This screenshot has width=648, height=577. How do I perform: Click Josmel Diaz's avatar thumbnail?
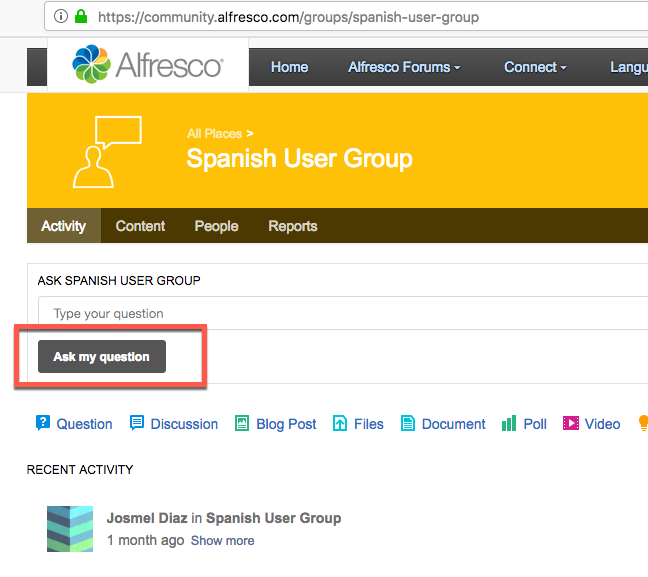(70, 529)
